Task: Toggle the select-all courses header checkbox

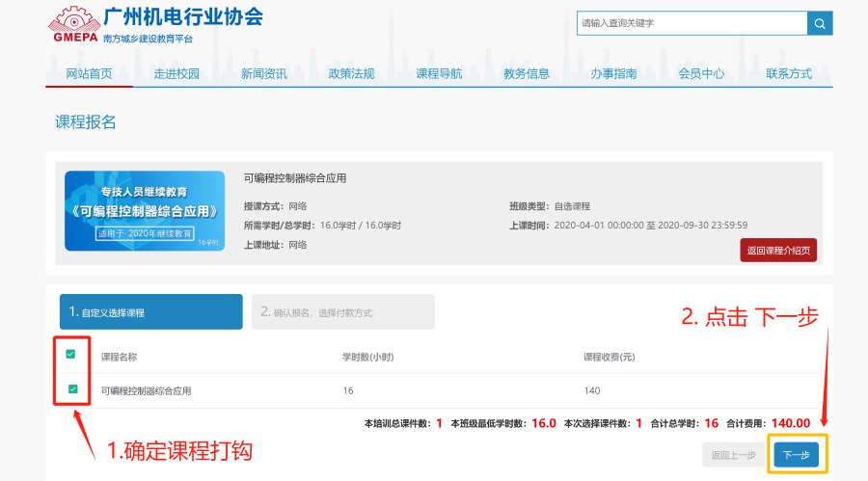Action: [70, 355]
